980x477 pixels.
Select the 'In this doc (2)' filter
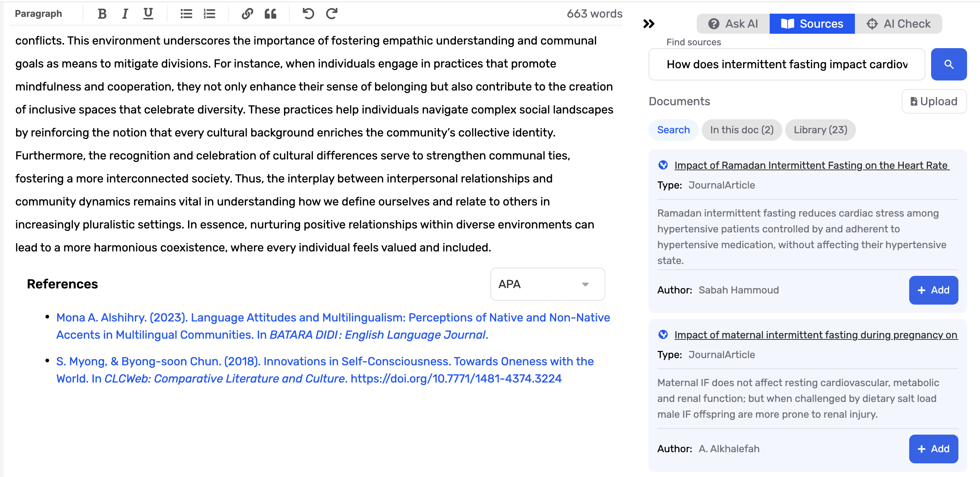coord(741,130)
